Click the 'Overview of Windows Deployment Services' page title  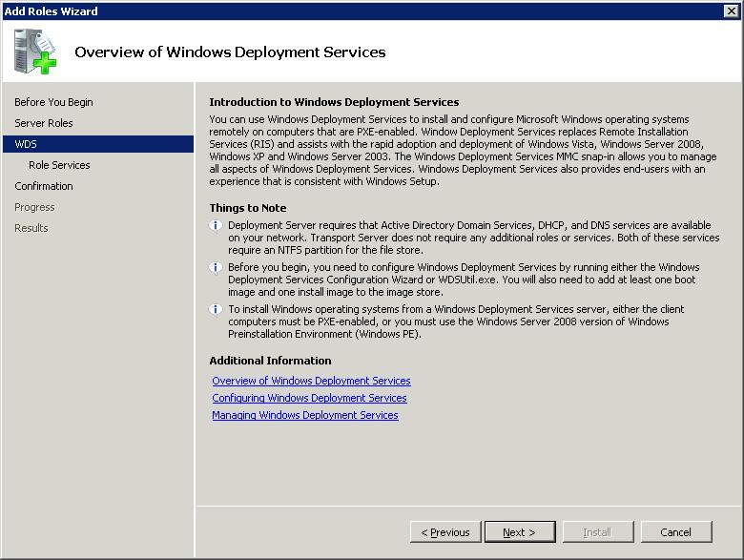230,52
